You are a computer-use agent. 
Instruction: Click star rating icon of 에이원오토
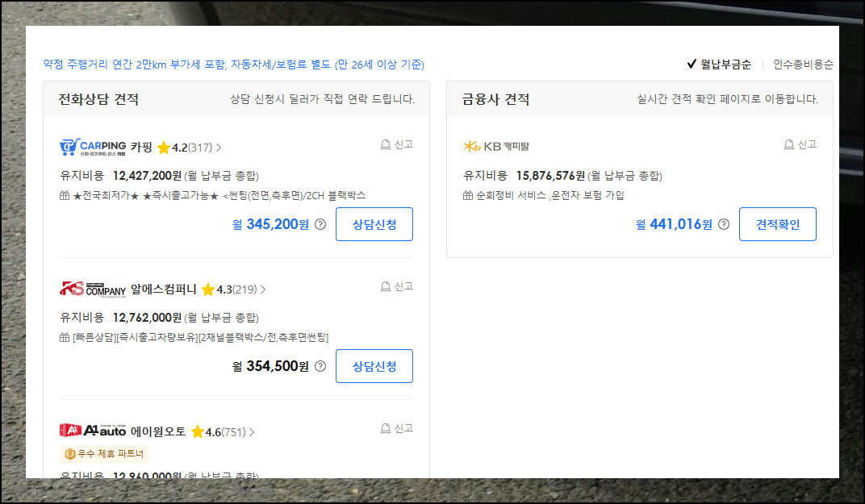pos(198,431)
